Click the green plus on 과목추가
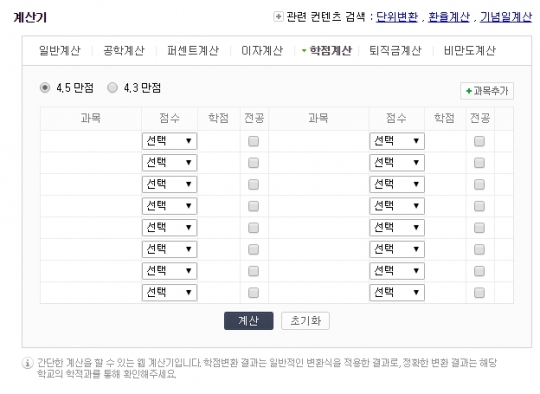The image size is (540, 394). [x=468, y=91]
